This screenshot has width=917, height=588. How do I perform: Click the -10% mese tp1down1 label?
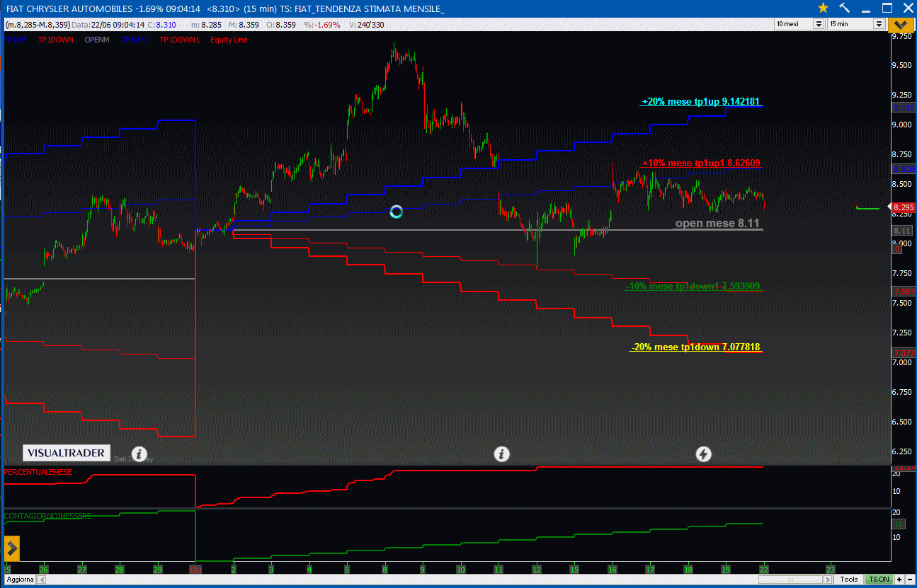[x=693, y=287]
